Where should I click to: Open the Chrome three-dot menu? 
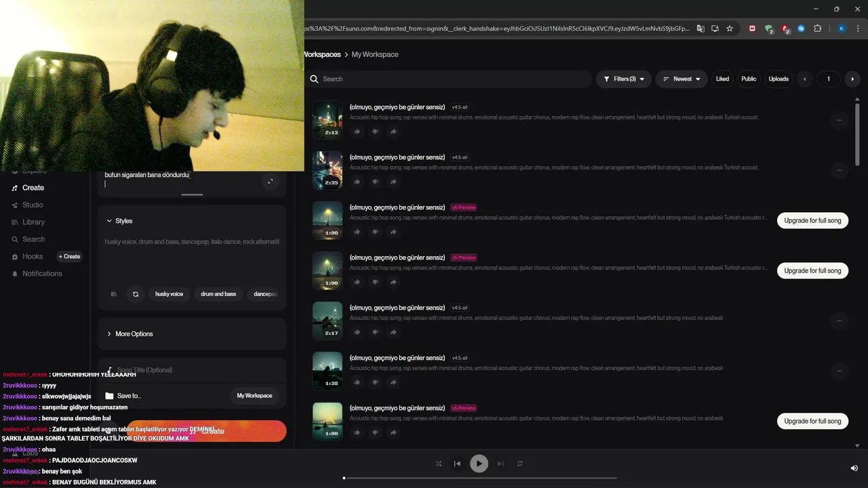coord(858,28)
